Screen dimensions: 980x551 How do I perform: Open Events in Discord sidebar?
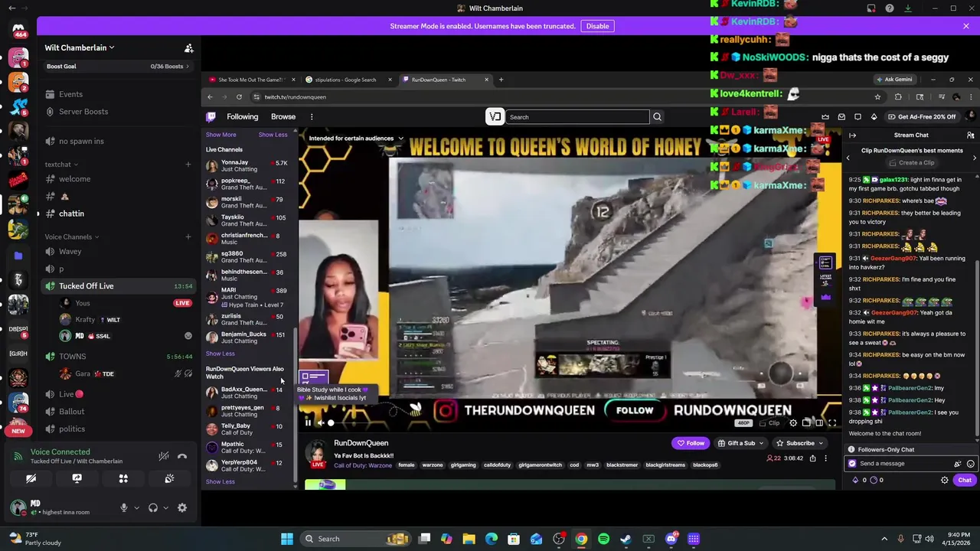pyautogui.click(x=119, y=94)
